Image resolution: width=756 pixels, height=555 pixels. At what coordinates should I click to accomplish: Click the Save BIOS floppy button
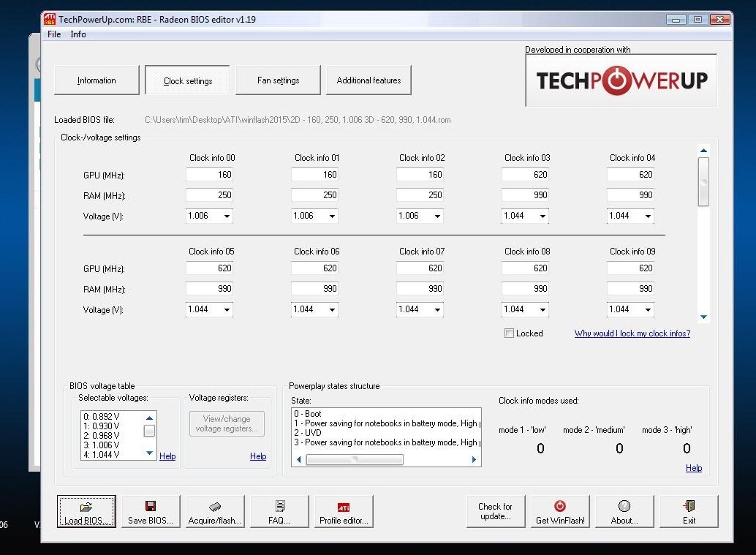click(151, 511)
